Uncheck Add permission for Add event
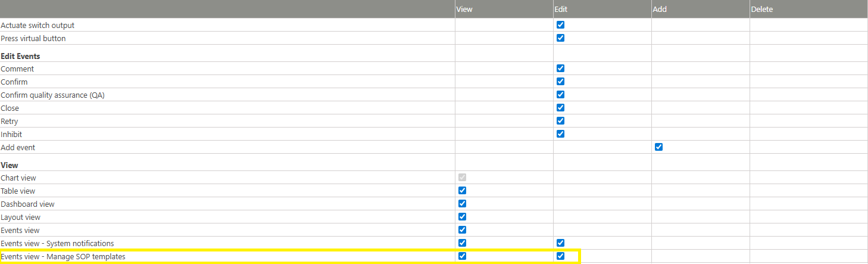This screenshot has height=264, width=868. click(x=658, y=147)
